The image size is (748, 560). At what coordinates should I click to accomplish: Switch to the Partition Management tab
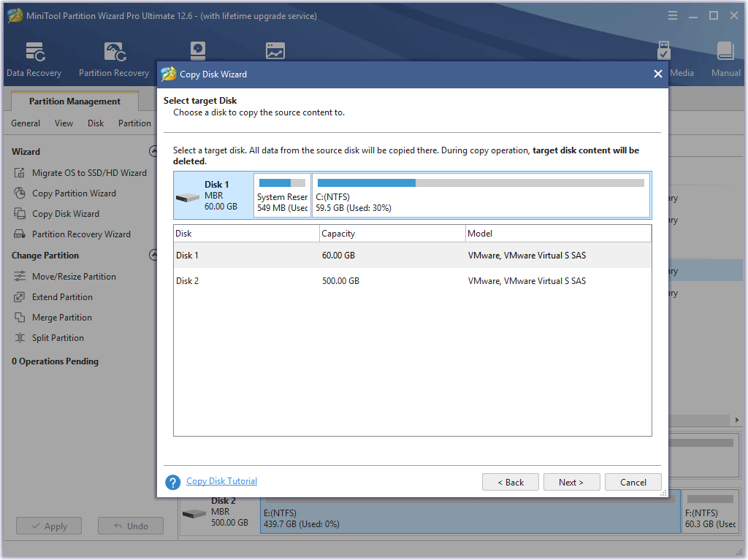75,101
